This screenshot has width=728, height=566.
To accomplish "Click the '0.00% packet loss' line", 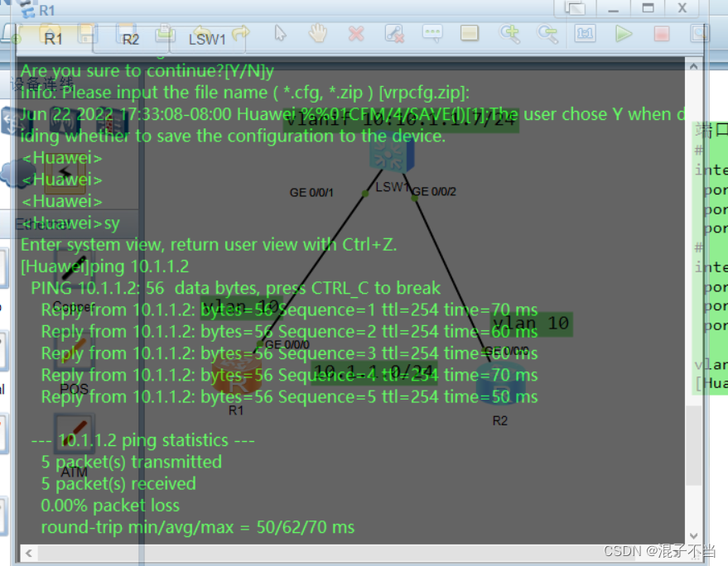I will (x=110, y=506).
